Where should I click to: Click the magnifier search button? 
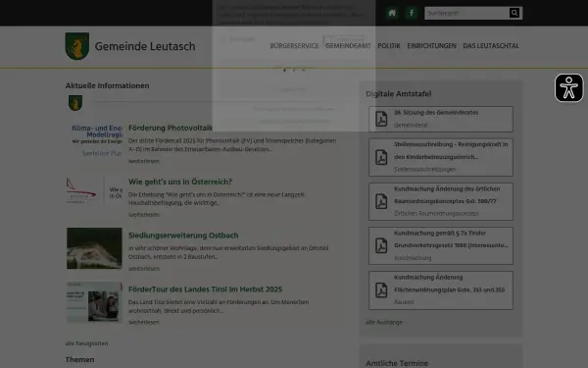[514, 13]
